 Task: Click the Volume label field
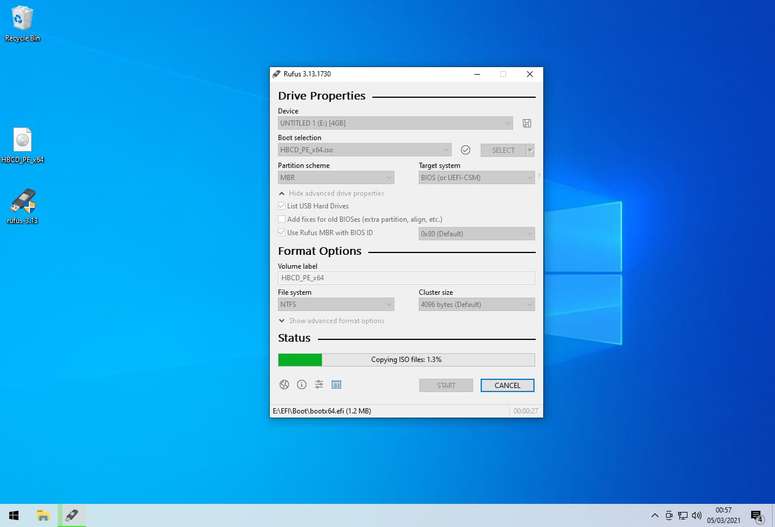(406, 278)
